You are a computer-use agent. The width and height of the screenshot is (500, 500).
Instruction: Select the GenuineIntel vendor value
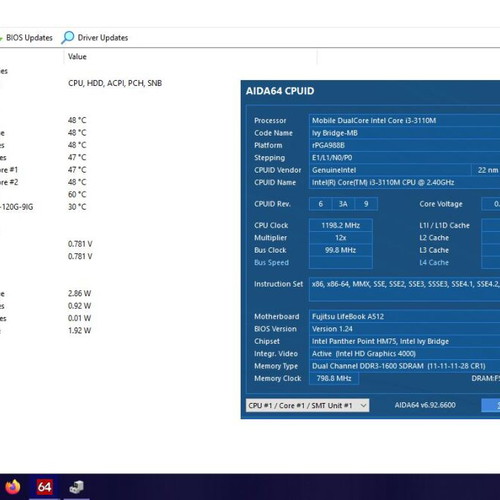click(389, 170)
